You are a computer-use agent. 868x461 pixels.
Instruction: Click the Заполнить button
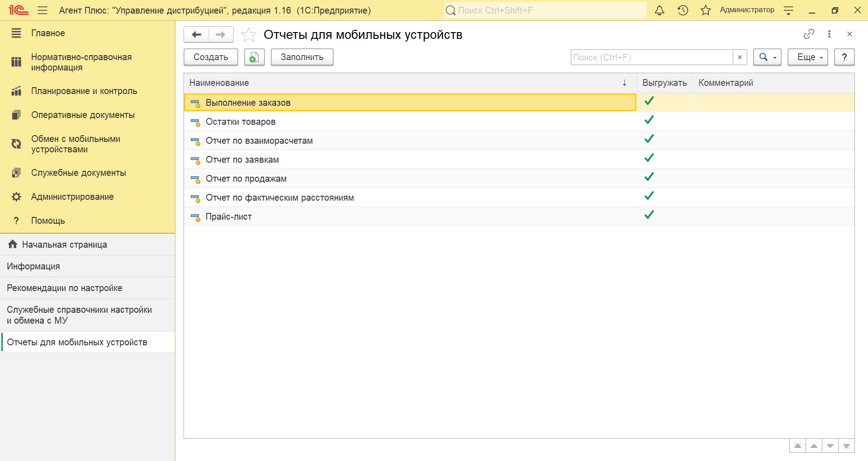302,57
